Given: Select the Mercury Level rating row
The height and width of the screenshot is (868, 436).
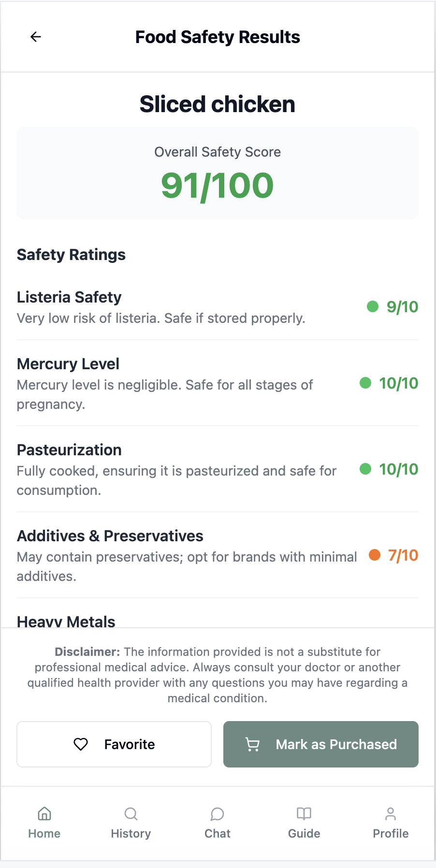Looking at the screenshot, I should 218,383.
